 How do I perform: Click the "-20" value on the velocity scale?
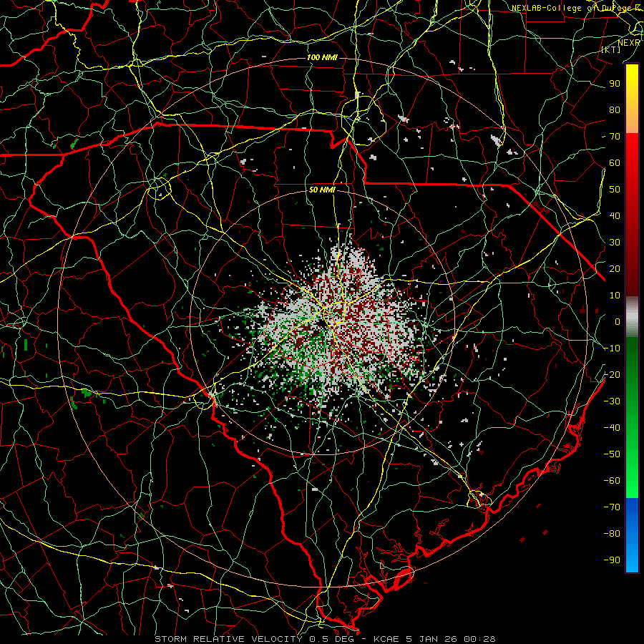612,375
